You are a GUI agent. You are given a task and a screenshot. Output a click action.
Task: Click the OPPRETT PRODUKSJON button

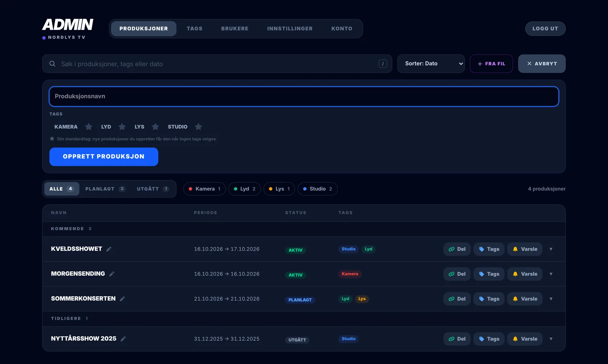click(104, 157)
